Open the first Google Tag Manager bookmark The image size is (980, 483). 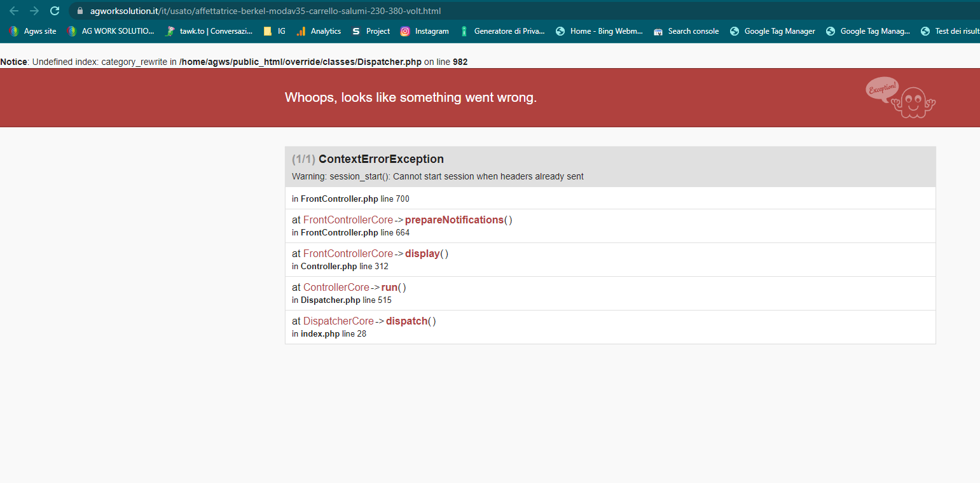(x=772, y=31)
